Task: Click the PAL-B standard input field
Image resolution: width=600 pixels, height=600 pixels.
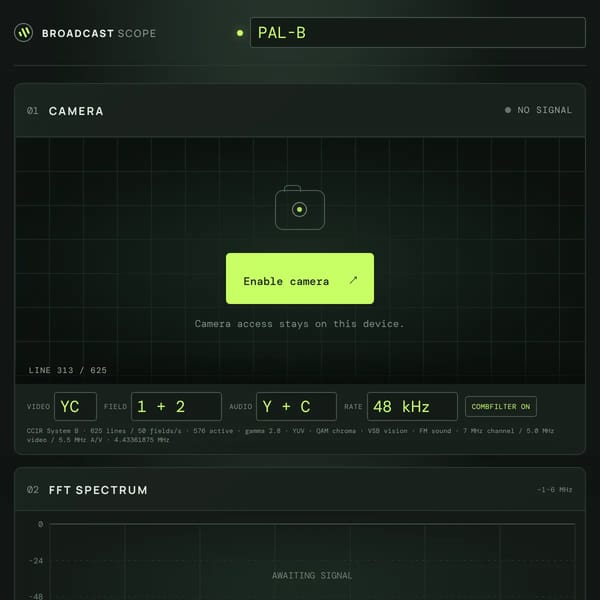Action: (417, 33)
